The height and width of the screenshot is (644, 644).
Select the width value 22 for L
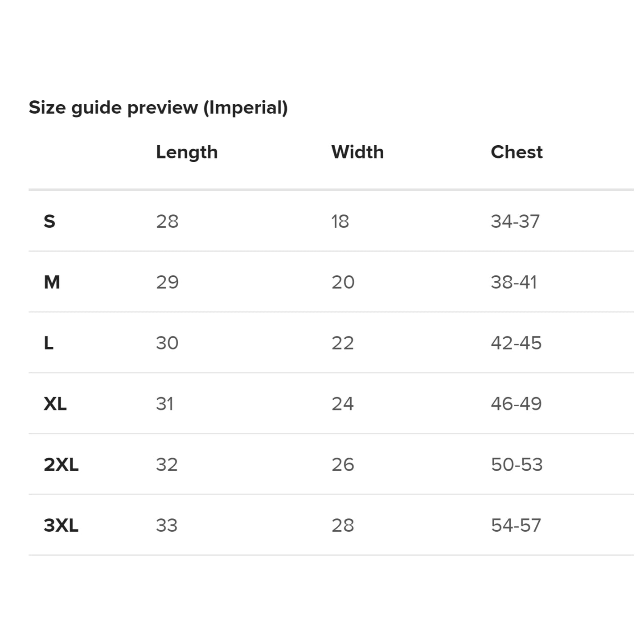pyautogui.click(x=342, y=343)
